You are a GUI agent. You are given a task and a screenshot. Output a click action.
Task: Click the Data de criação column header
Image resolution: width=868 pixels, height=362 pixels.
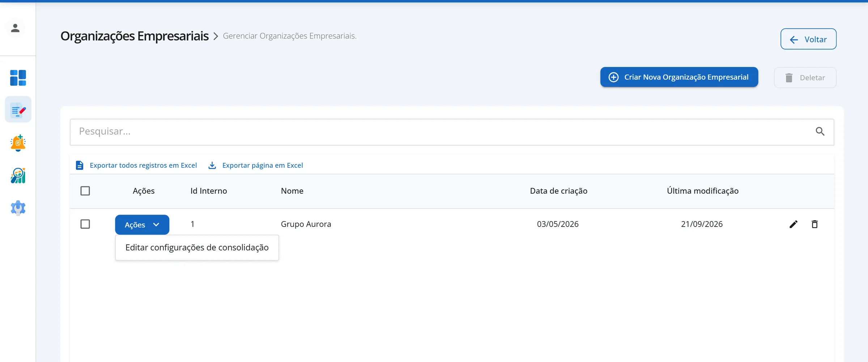click(x=559, y=191)
